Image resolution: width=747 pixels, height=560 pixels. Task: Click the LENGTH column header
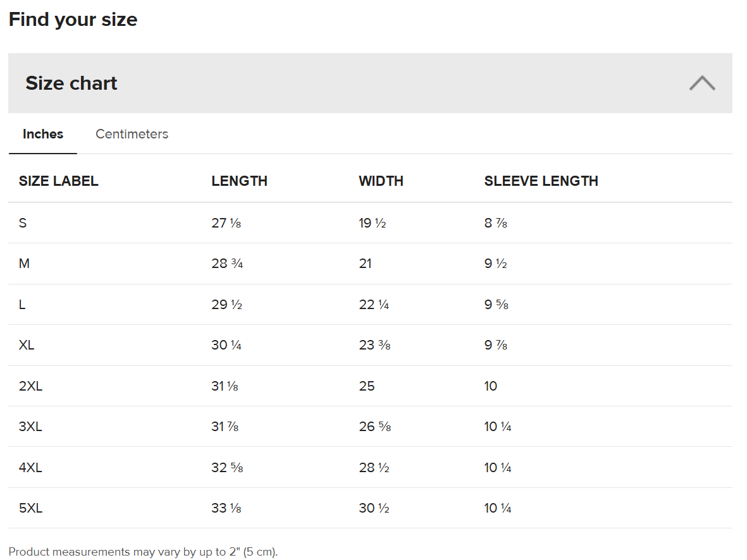[x=239, y=181]
